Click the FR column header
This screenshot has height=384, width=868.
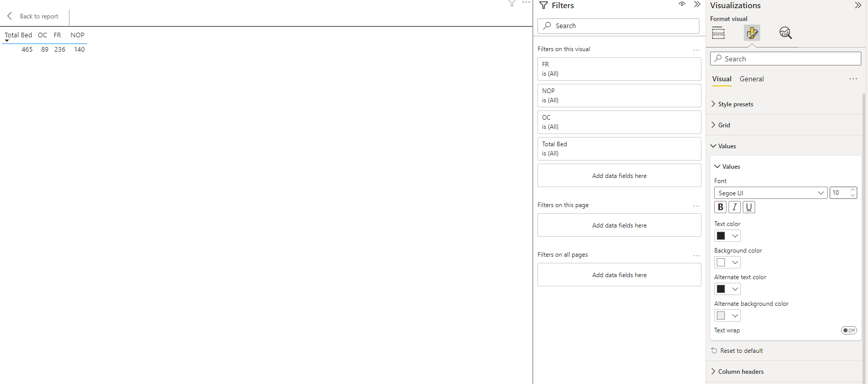tap(57, 35)
